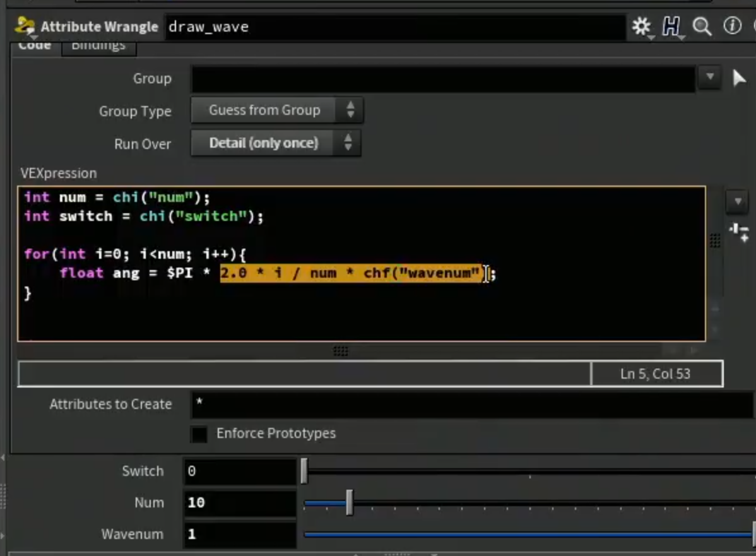The height and width of the screenshot is (556, 756).
Task: Open the gear settings menu
Action: [642, 27]
